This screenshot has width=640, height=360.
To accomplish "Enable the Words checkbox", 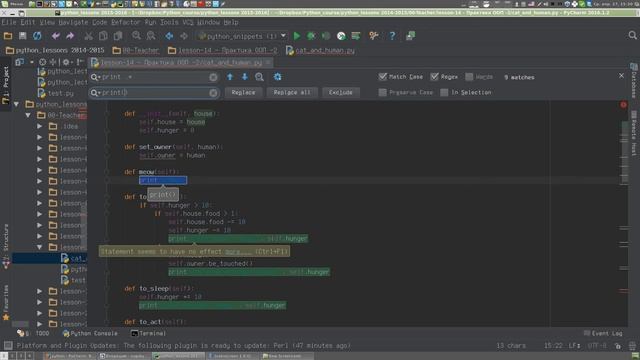I will [469, 77].
